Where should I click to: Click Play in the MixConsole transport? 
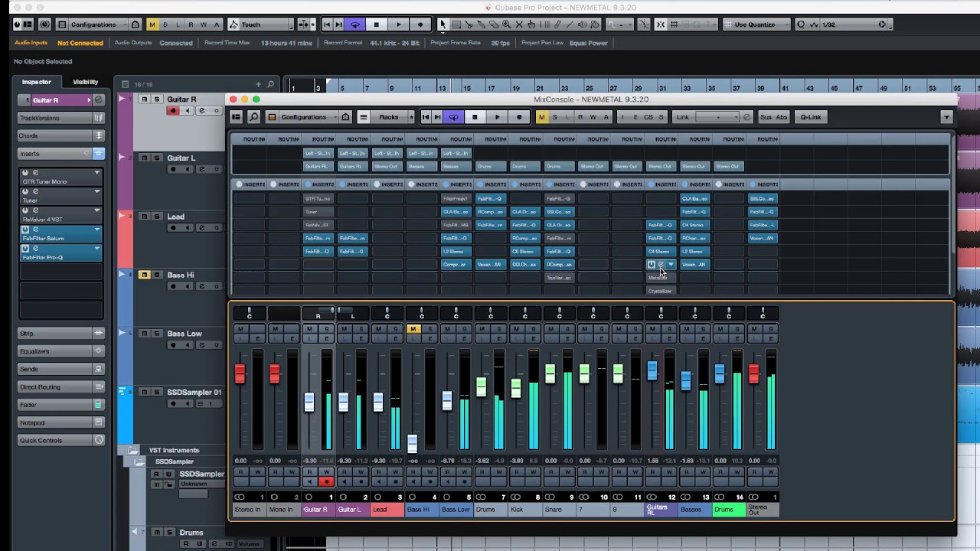[x=497, y=117]
